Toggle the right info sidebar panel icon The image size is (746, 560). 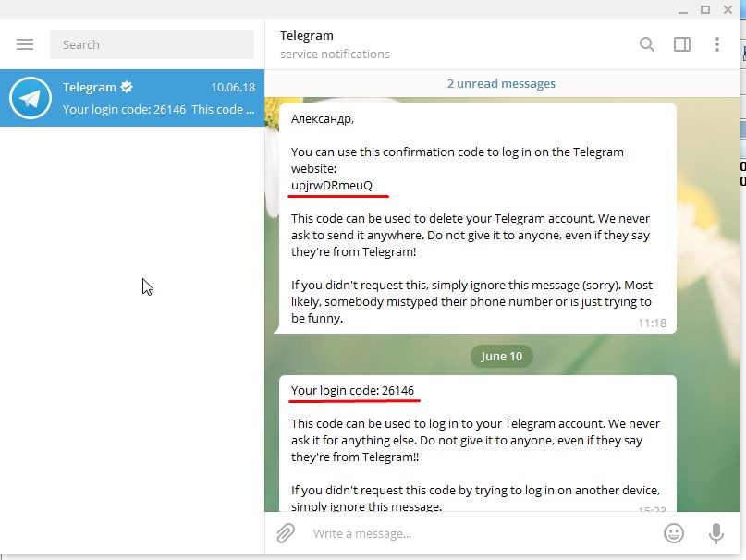[x=682, y=44]
